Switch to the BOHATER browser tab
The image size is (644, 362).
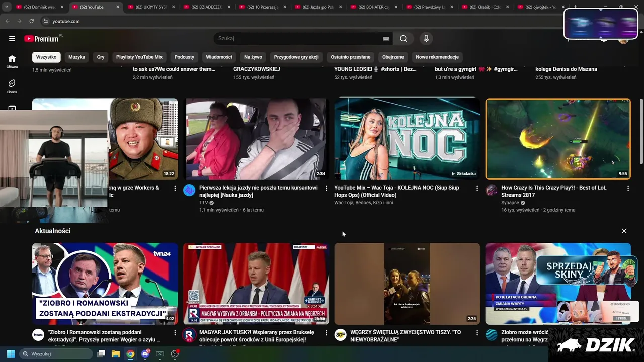374,7
